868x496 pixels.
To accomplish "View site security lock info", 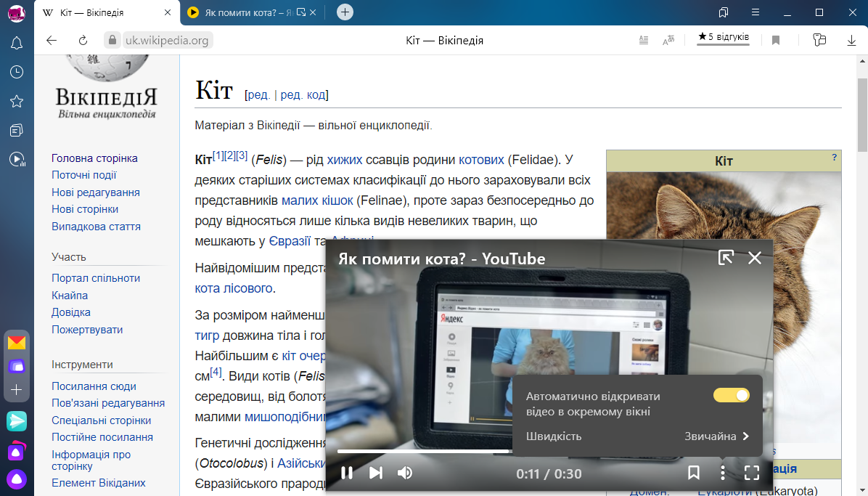I will tap(112, 40).
